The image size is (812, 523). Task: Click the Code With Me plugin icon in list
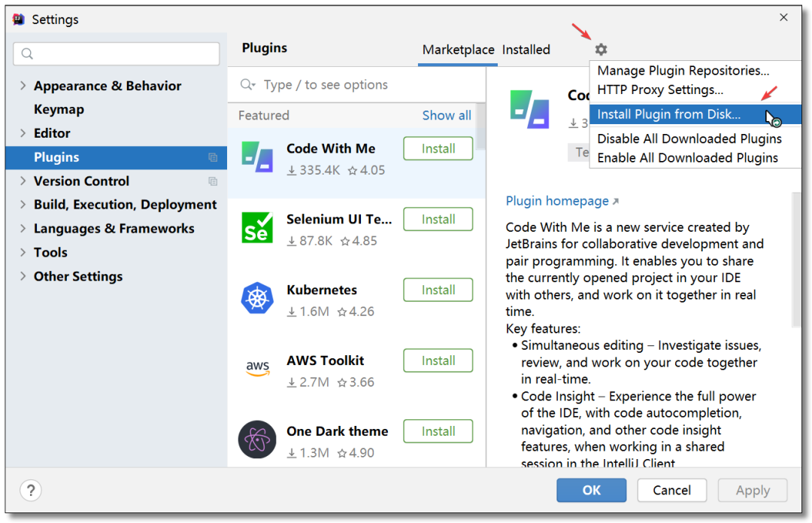click(x=257, y=157)
